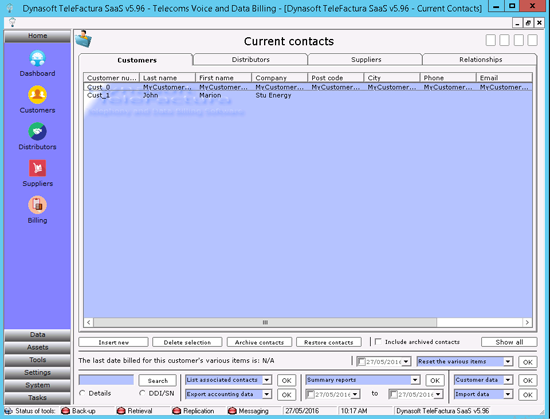Switch to the Distributors tab
This screenshot has height=419, width=550.
click(250, 59)
